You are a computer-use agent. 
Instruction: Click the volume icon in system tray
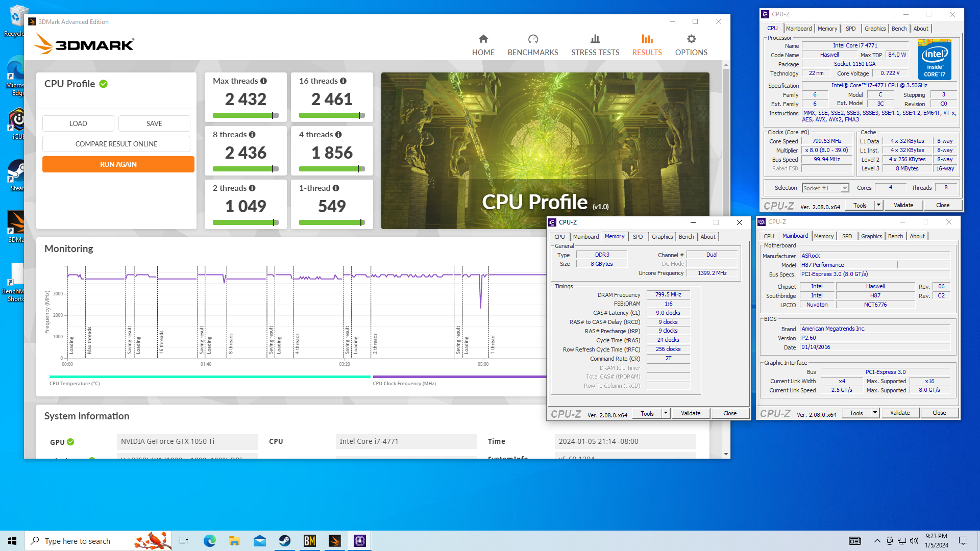[x=914, y=541]
